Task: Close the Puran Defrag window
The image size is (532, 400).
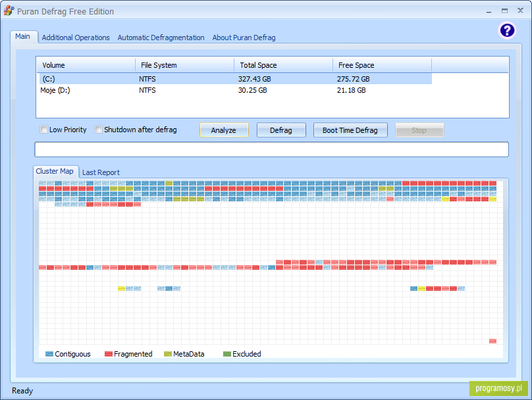Action: 520,11
